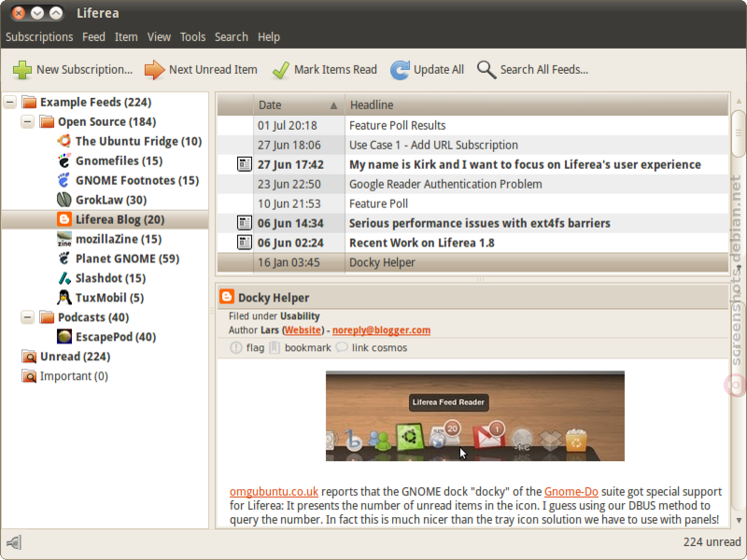Click the green checkmark Mark Items Read icon

coord(281,69)
